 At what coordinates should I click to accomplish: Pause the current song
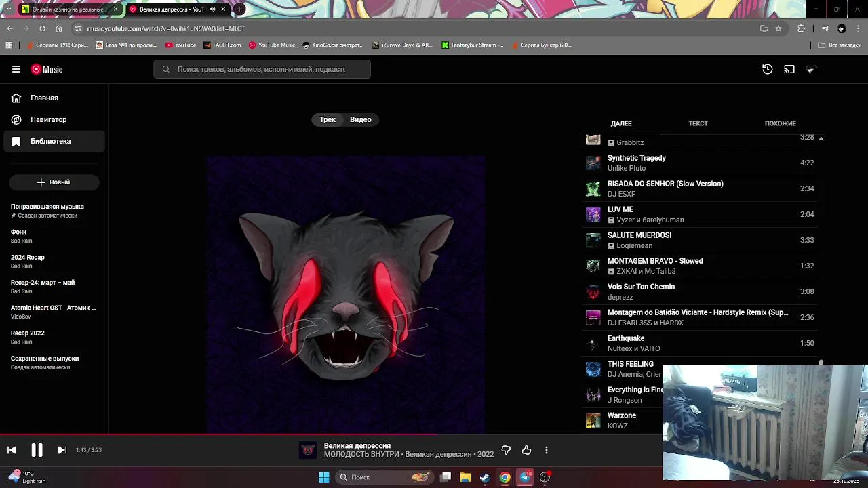click(37, 450)
